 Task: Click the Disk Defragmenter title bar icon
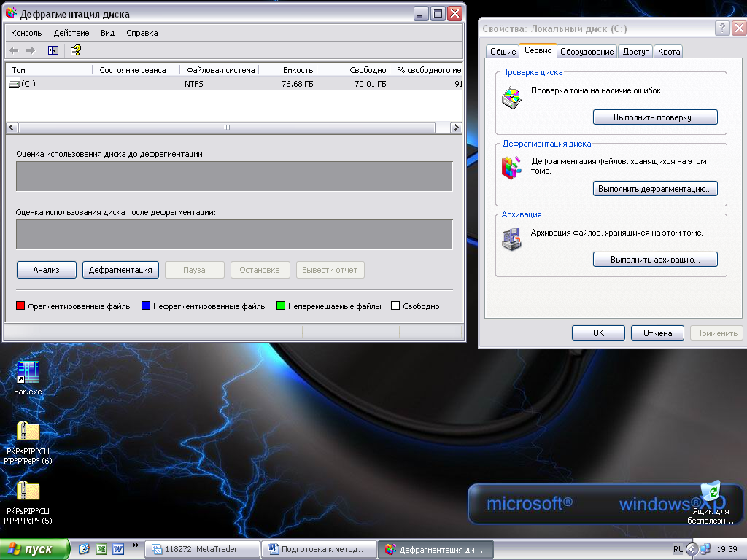click(x=12, y=13)
